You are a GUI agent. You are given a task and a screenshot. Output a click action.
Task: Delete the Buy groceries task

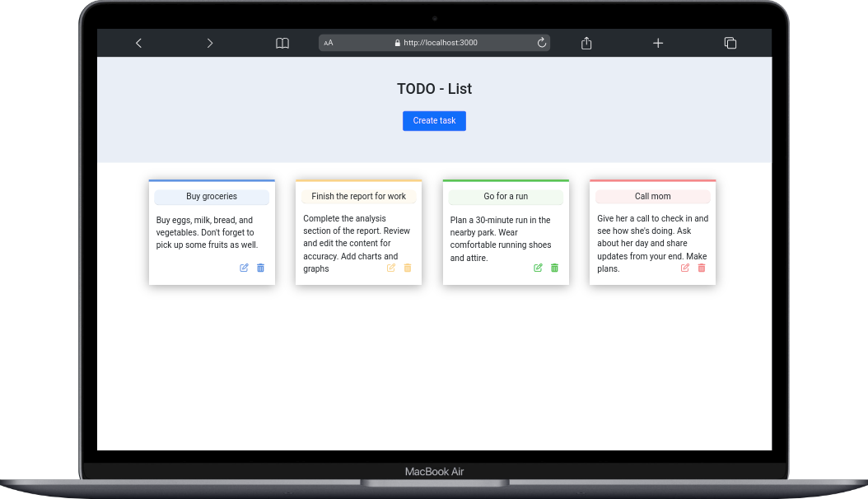[261, 268]
